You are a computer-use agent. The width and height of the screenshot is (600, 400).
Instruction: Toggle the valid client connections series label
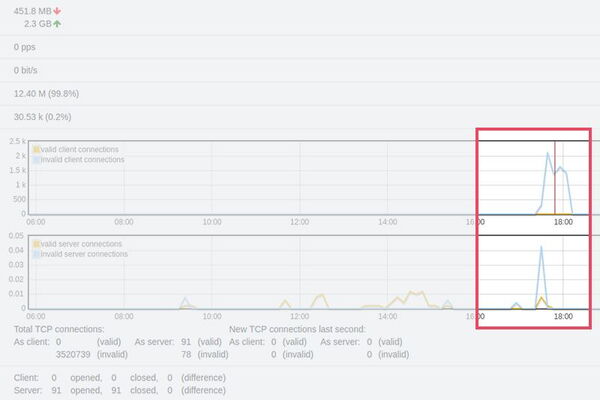80,150
